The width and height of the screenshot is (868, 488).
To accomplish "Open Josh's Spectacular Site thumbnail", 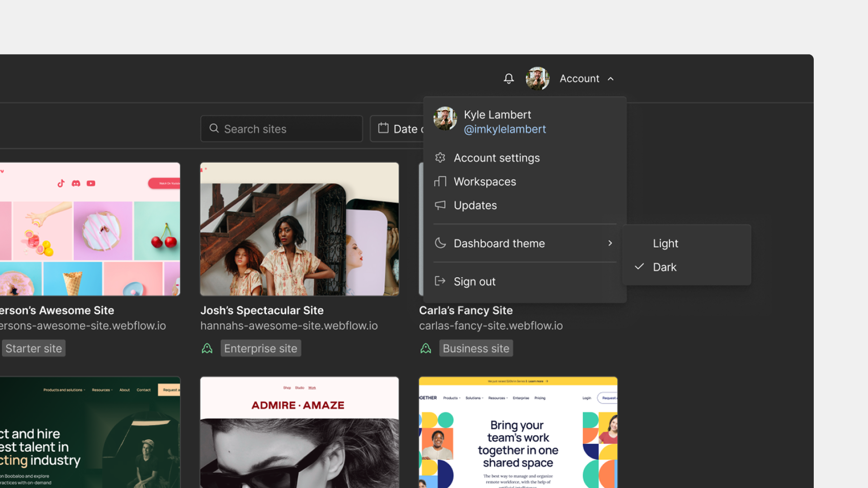I will tap(299, 229).
